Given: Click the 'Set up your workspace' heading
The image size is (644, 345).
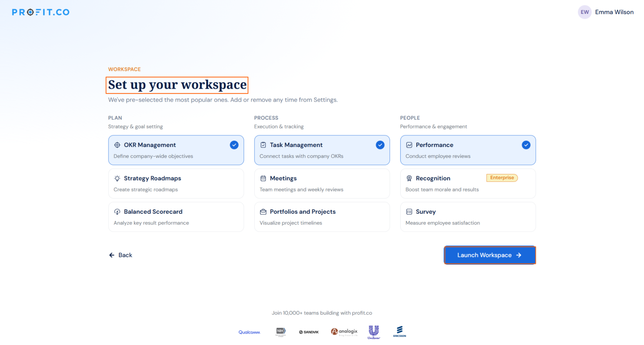Looking at the screenshot, I should pos(177,85).
